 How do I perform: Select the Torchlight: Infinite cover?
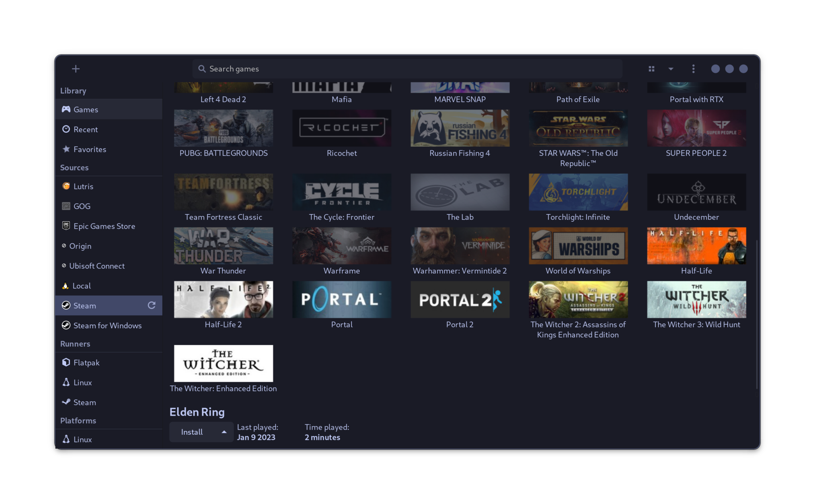578,192
